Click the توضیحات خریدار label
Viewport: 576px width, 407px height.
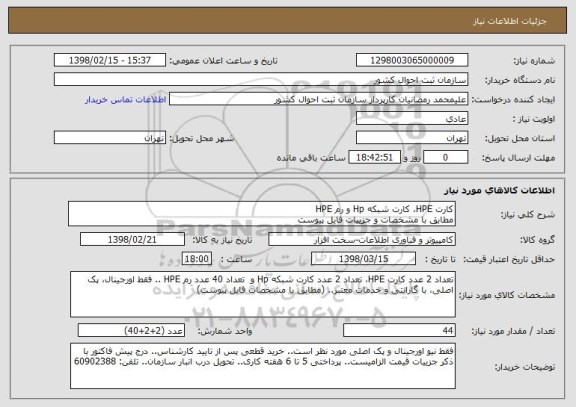pos(525,367)
